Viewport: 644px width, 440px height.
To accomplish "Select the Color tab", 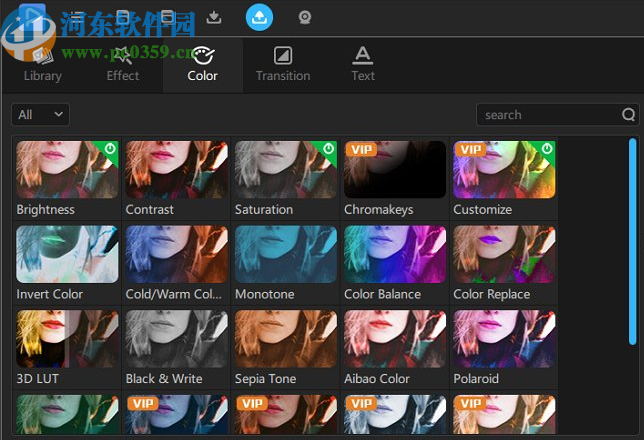I will coord(203,64).
